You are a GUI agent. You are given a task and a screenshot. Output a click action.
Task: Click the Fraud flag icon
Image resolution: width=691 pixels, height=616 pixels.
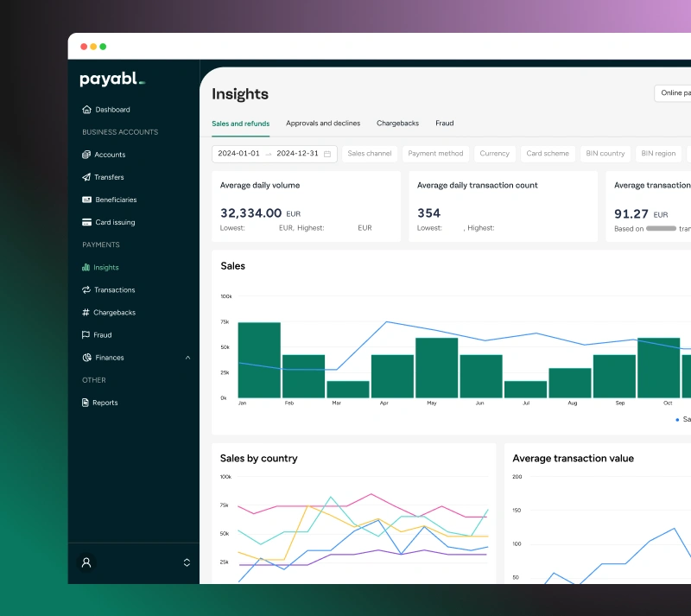[86, 335]
